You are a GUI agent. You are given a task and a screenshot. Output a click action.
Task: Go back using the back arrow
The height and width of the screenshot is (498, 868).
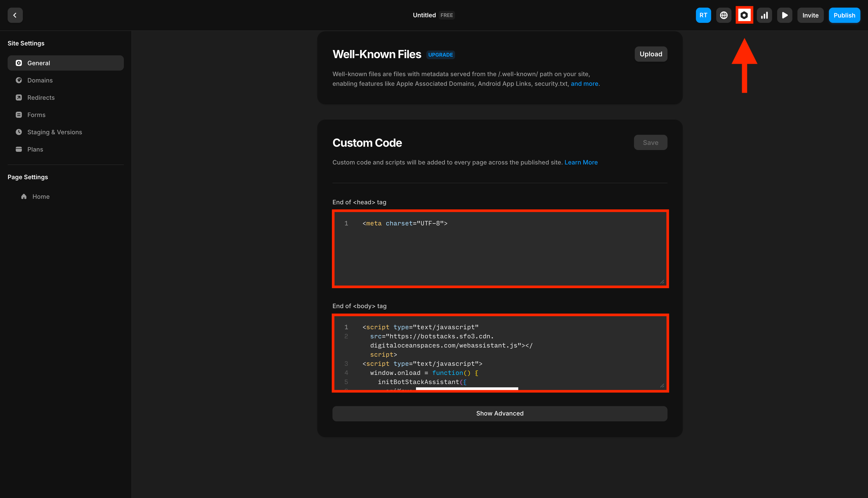click(15, 15)
